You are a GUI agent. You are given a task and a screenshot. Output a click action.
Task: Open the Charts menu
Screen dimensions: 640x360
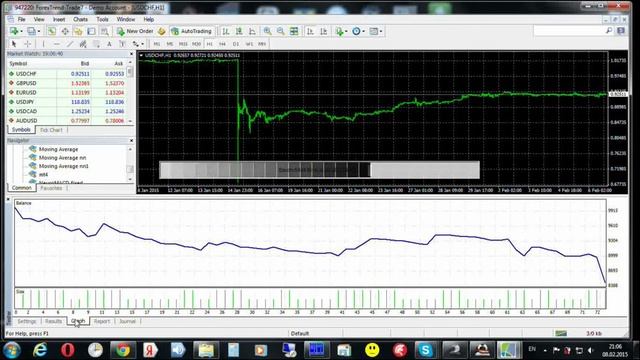point(80,19)
